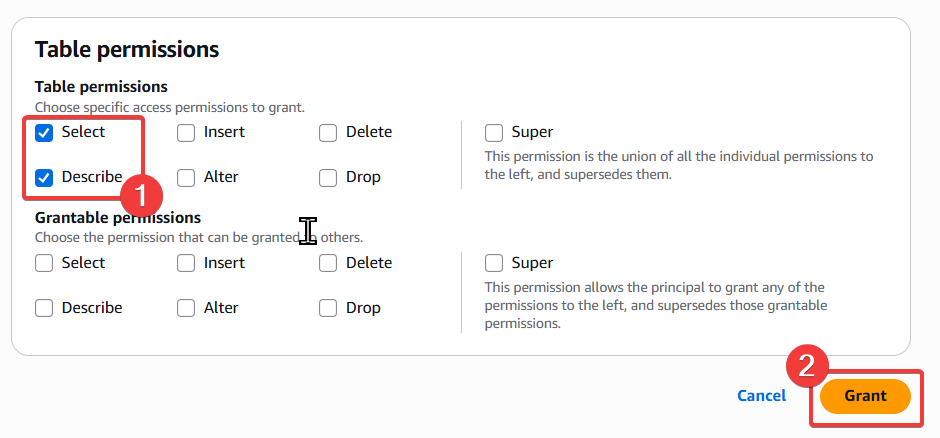940x438 pixels.
Task: Check Delete under Table permissions
Action: click(x=328, y=132)
